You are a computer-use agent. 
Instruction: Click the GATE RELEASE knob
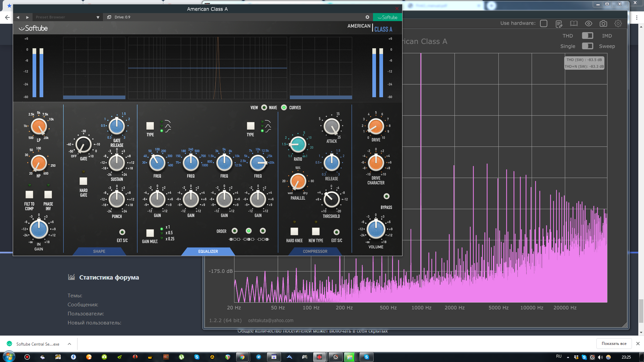coord(117,126)
